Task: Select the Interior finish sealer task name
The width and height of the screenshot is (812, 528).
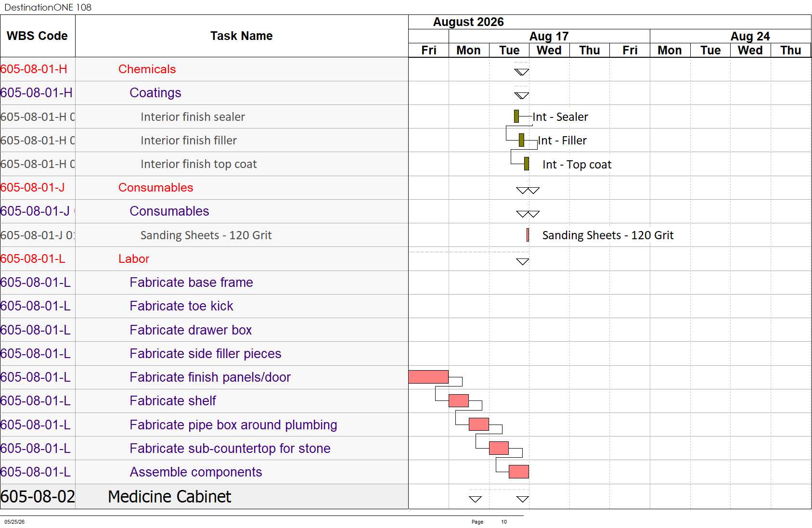Action: pos(193,117)
